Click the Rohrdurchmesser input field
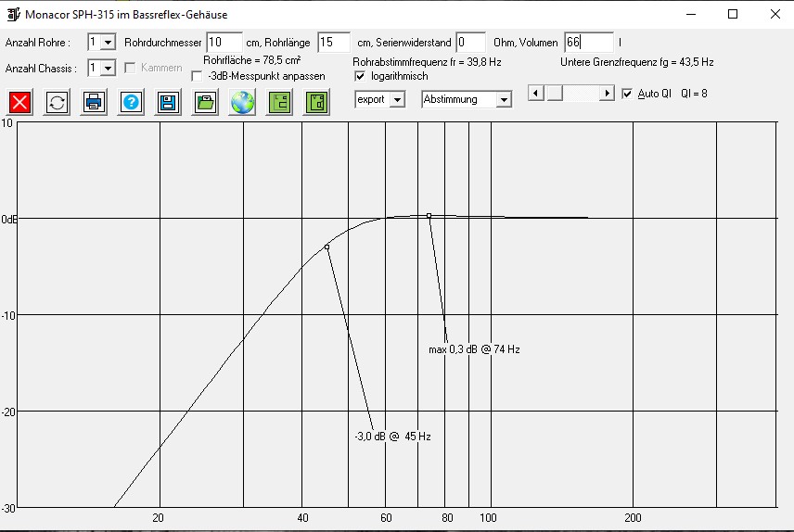794x532 pixels. point(224,42)
